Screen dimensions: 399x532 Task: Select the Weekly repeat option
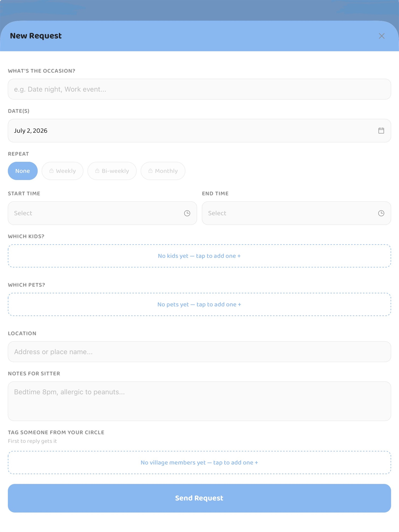(62, 171)
